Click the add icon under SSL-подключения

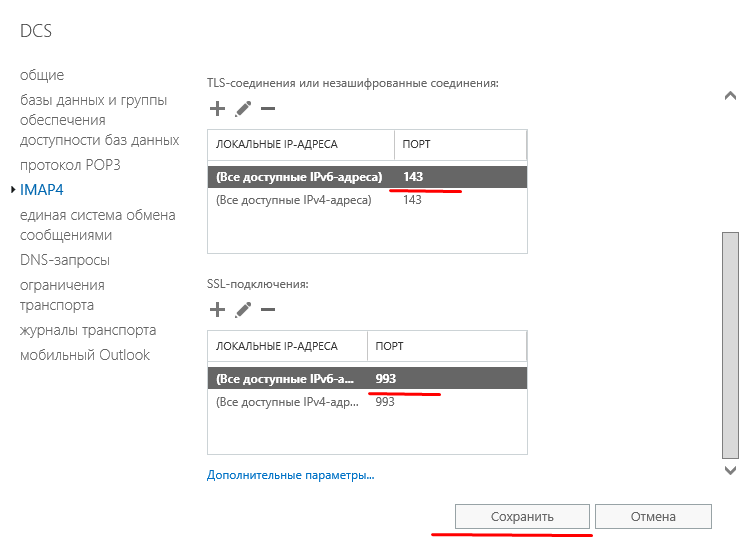(217, 310)
